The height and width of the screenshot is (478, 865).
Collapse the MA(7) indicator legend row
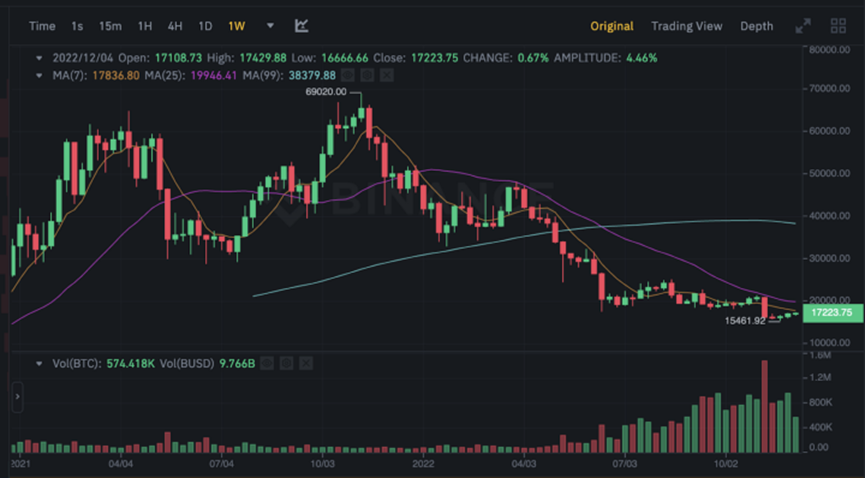pos(39,75)
